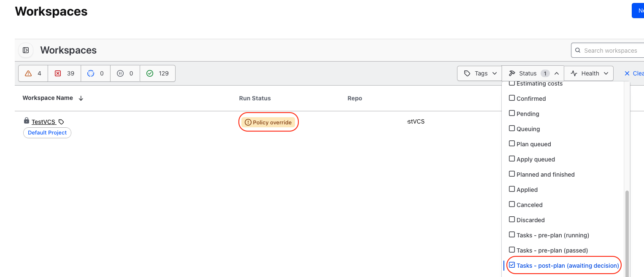Viewport: 644px width, 277px height.
Task: Click the Status dropdown scrollbar
Action: coord(627,232)
